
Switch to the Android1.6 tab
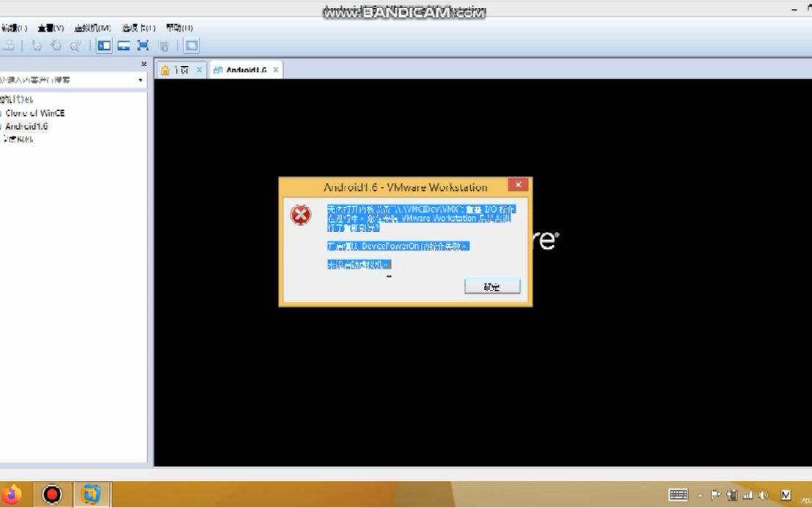[245, 69]
